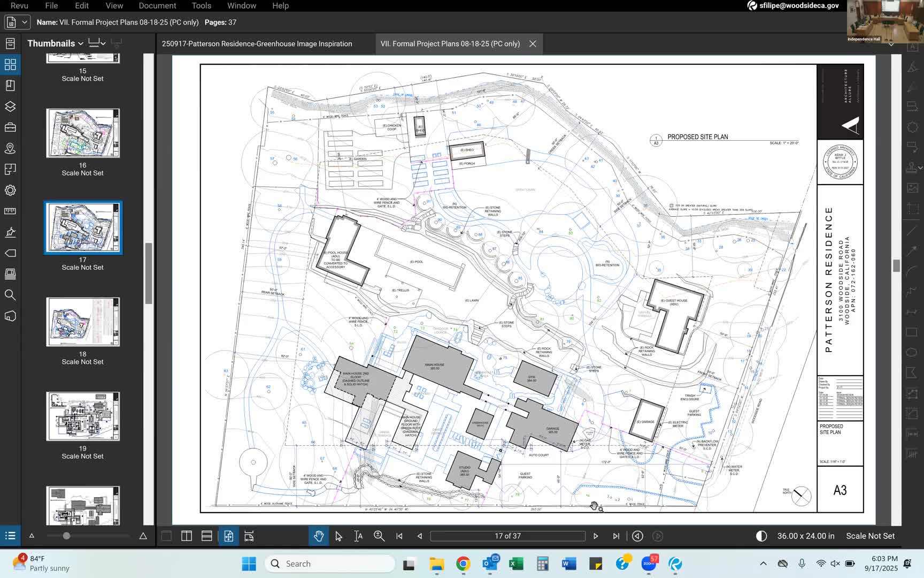Image resolution: width=924 pixels, height=578 pixels.
Task: Switch to Greenhouse Image Inspiration tab
Action: (x=257, y=44)
